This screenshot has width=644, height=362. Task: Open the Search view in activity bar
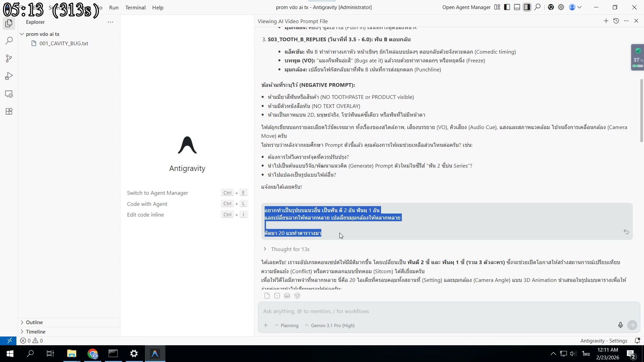click(x=9, y=41)
